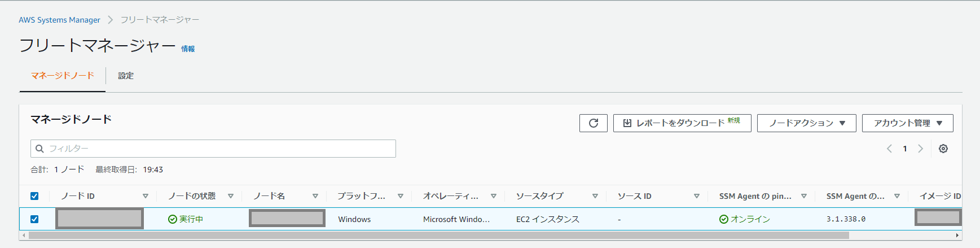Click 最終取得日: 19:43 text
Screen dimensions: 980x248
pyautogui.click(x=129, y=169)
